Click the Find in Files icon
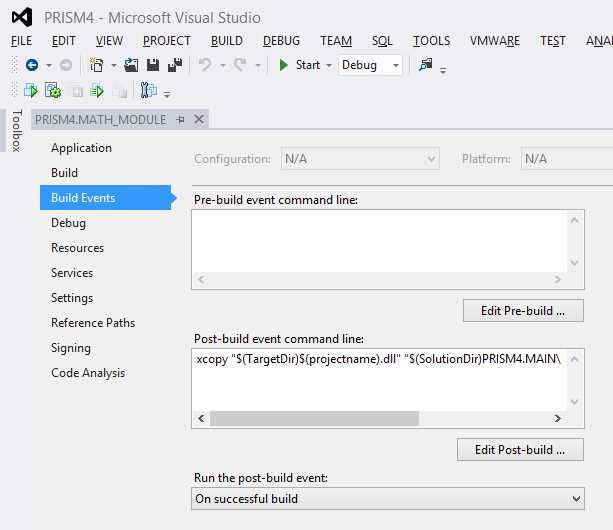 click(x=425, y=65)
